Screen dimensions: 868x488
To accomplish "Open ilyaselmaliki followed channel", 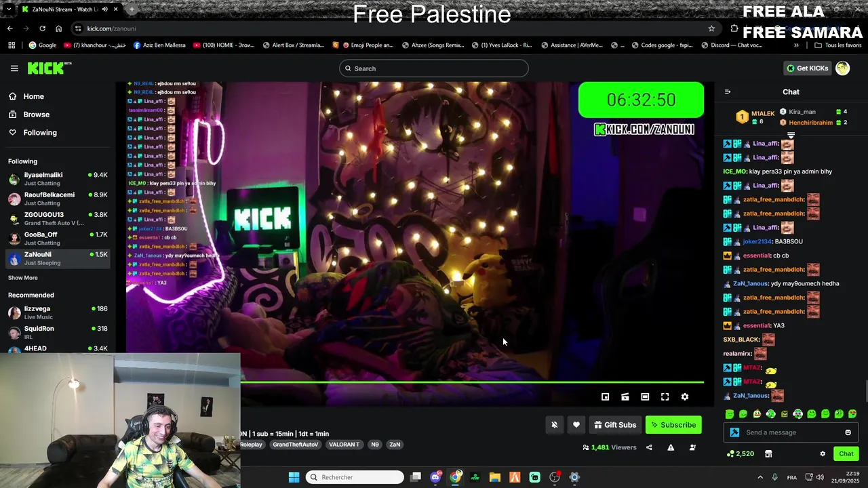I will click(58, 179).
